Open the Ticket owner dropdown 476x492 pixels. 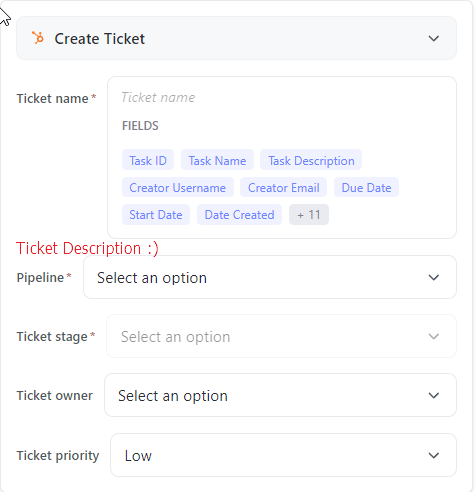(x=280, y=395)
